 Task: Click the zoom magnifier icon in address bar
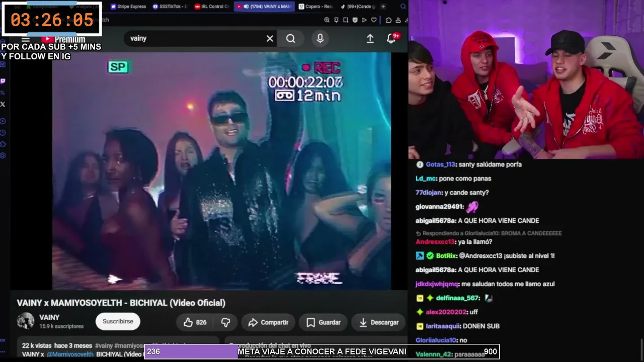pyautogui.click(x=327, y=20)
